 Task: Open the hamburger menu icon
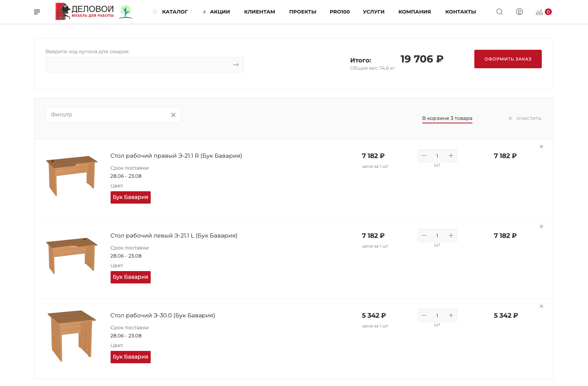click(37, 12)
